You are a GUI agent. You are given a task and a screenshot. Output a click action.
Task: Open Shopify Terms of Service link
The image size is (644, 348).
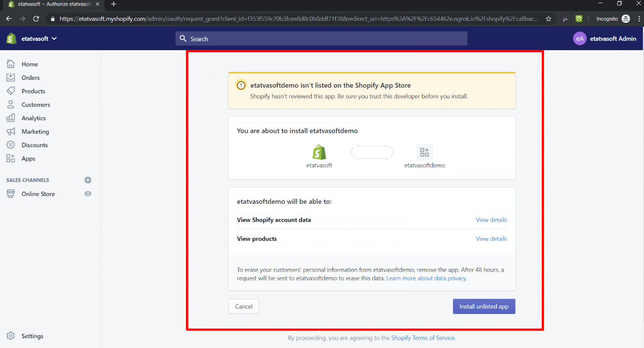point(423,338)
